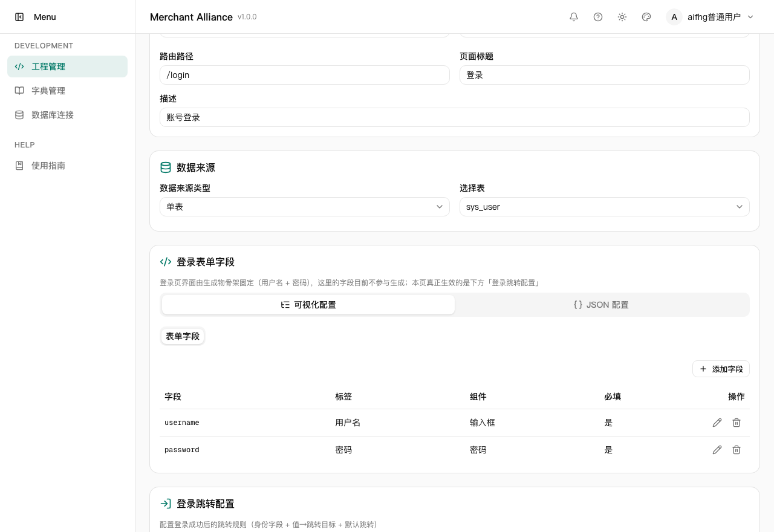Click the 组件 column header
This screenshot has width=774, height=532.
(478, 397)
